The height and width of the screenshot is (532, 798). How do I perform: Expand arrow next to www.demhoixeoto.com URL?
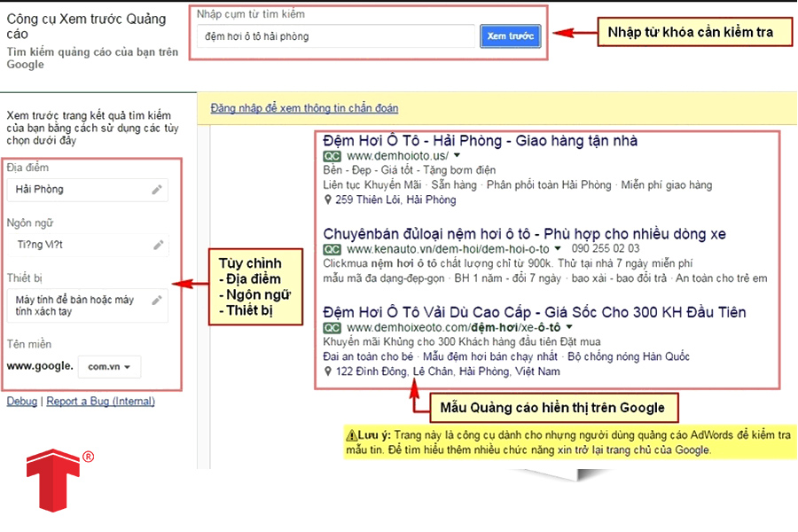[x=569, y=327]
